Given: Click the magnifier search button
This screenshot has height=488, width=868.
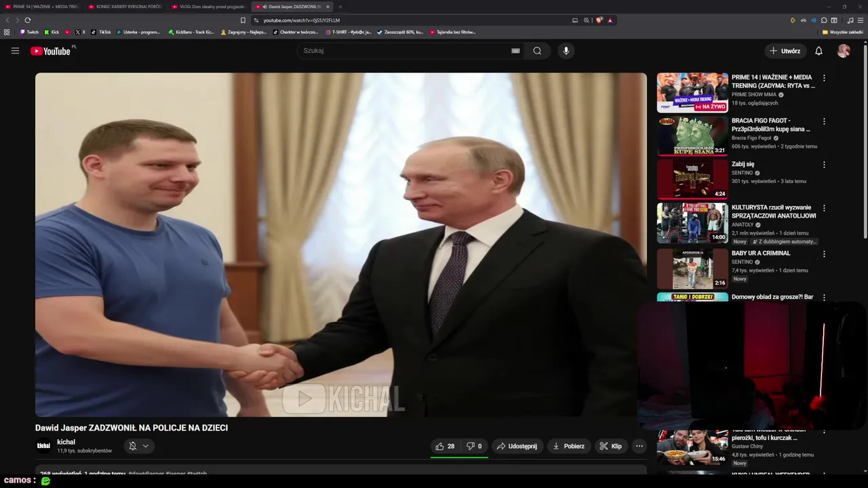Looking at the screenshot, I should [537, 51].
